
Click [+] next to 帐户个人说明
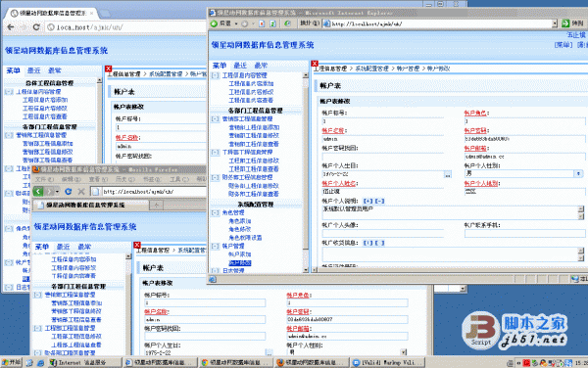[367, 201]
